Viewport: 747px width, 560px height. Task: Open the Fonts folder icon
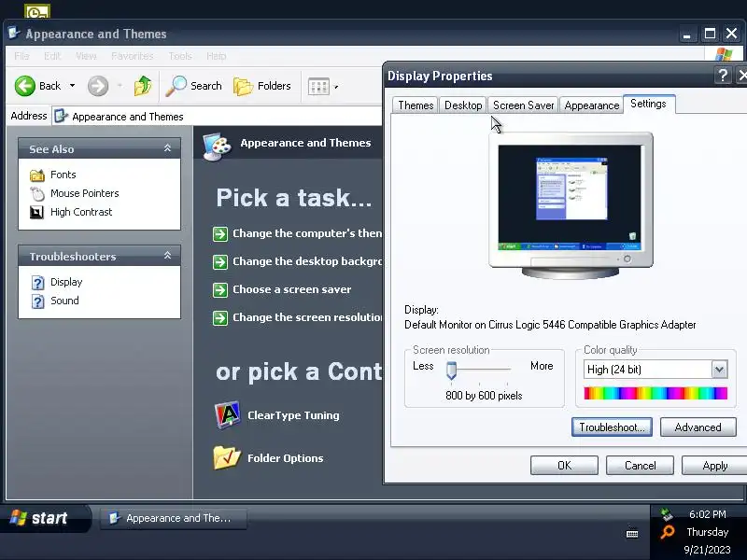click(x=37, y=175)
